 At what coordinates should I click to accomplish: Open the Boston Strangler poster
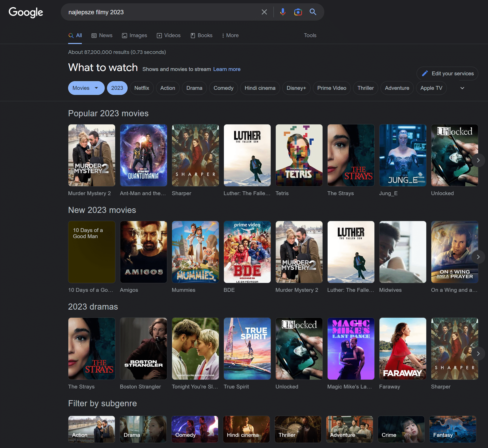coord(144,349)
